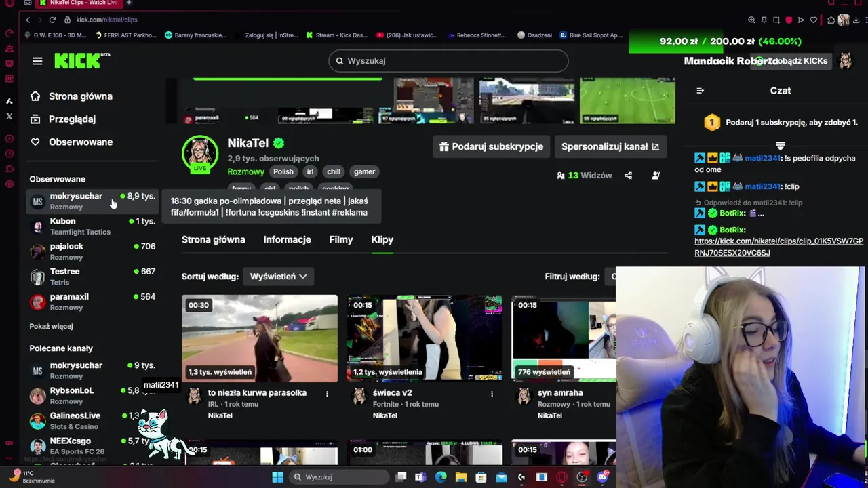Open the Kubon followed channel

coord(92,226)
